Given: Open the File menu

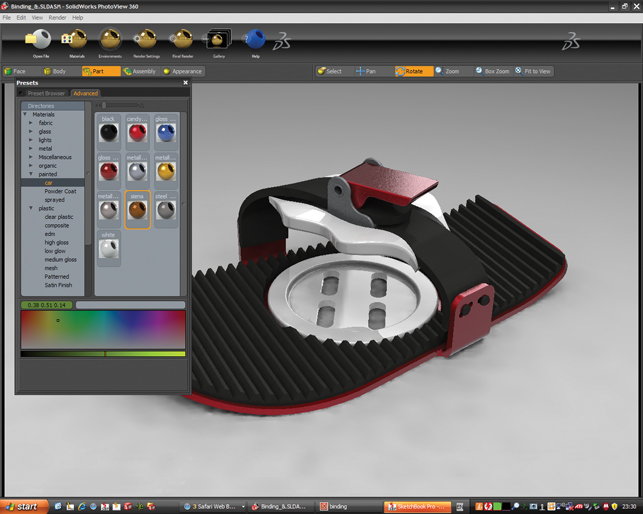Looking at the screenshot, I should (7, 18).
